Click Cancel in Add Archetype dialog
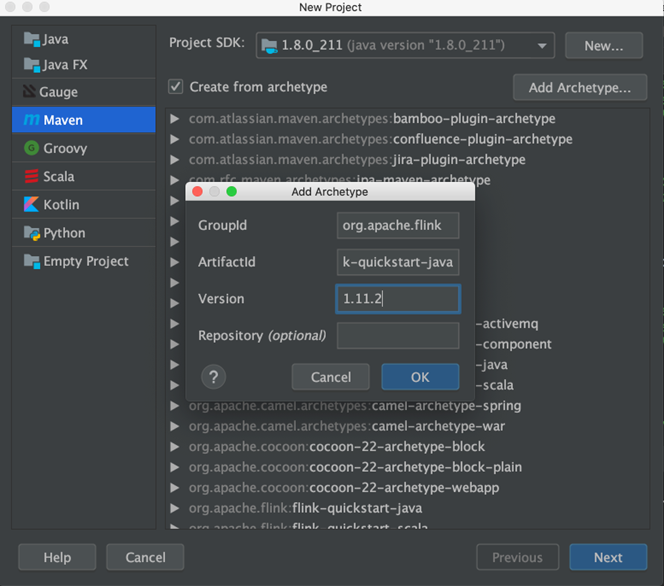 coord(331,377)
